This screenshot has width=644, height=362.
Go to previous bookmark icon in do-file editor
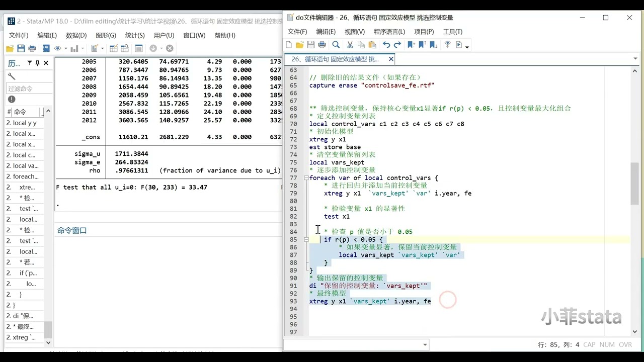point(422,45)
